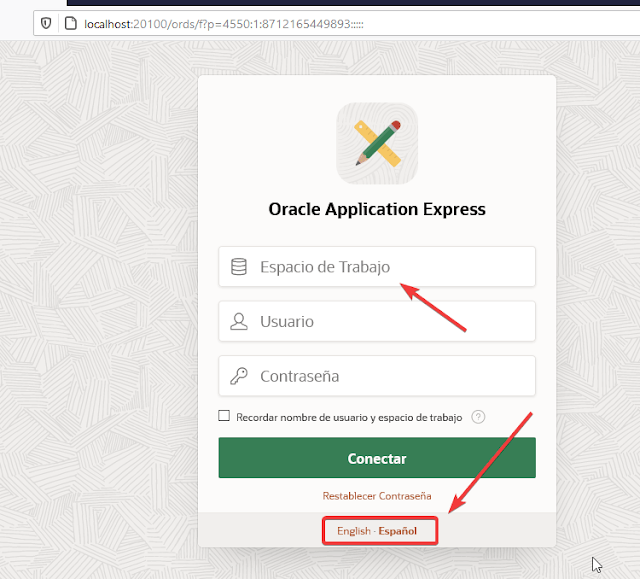Click the gray language footer bar

[x=500, y=530]
